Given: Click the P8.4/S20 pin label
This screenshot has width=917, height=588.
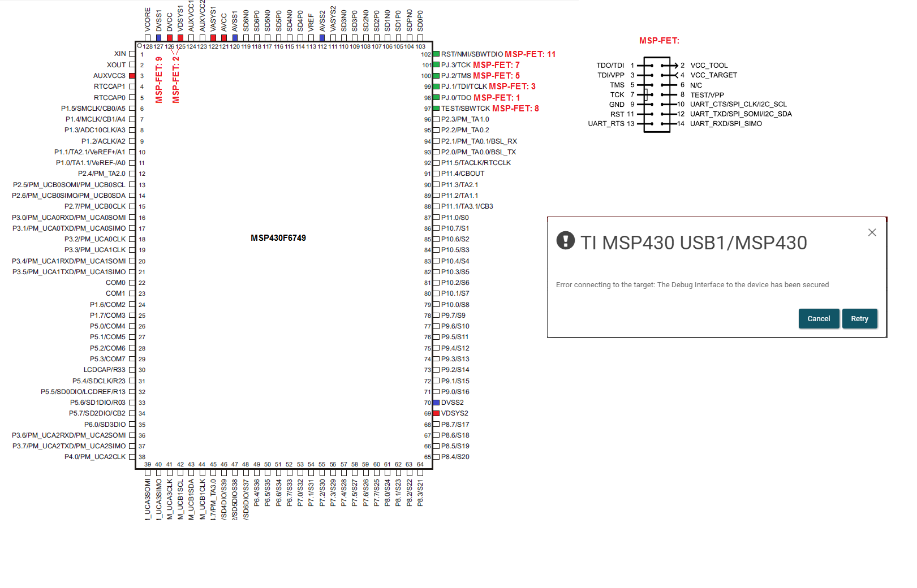Looking at the screenshot, I should (x=455, y=457).
